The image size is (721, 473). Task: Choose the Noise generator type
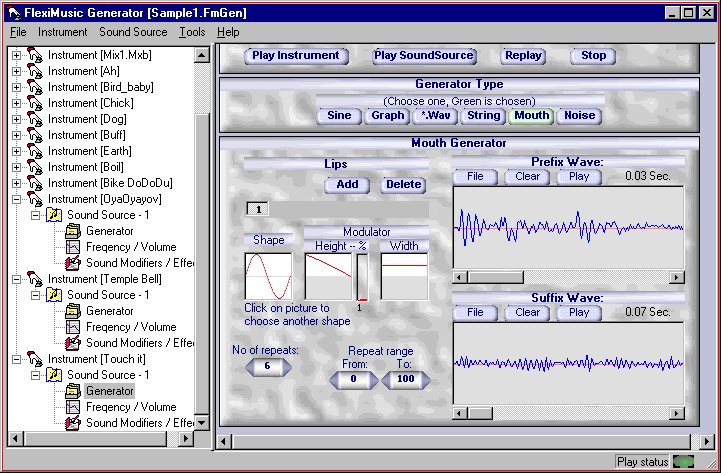click(x=579, y=116)
